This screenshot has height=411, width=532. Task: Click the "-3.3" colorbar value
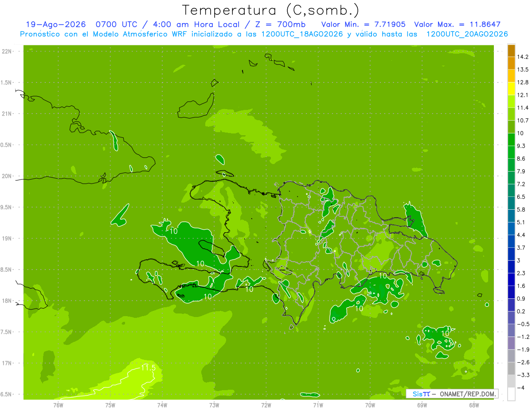[523, 375]
